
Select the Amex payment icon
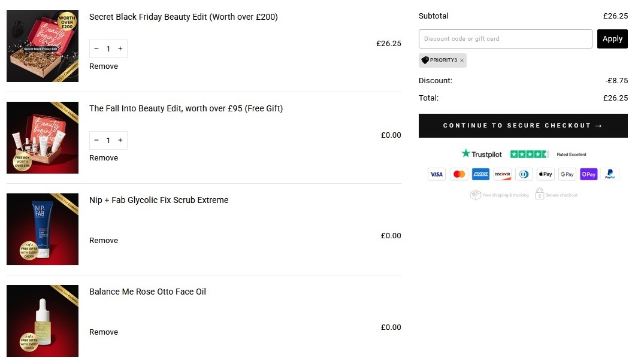[x=480, y=174]
